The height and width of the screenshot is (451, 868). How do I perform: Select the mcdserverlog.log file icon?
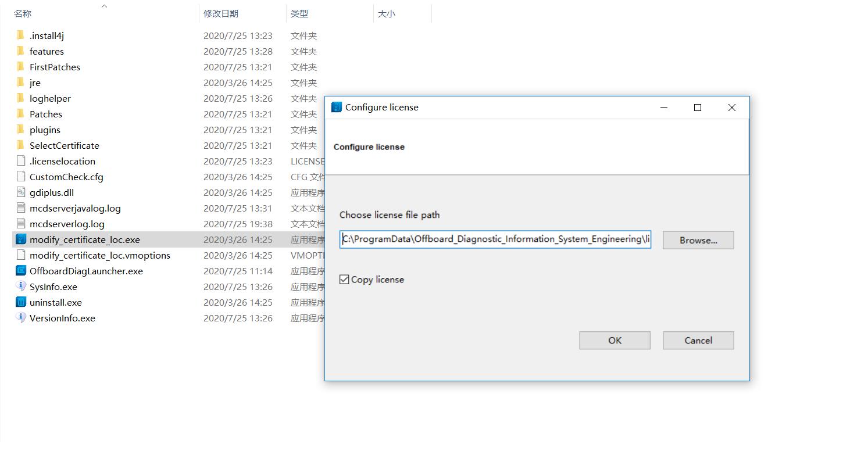pyautogui.click(x=21, y=224)
